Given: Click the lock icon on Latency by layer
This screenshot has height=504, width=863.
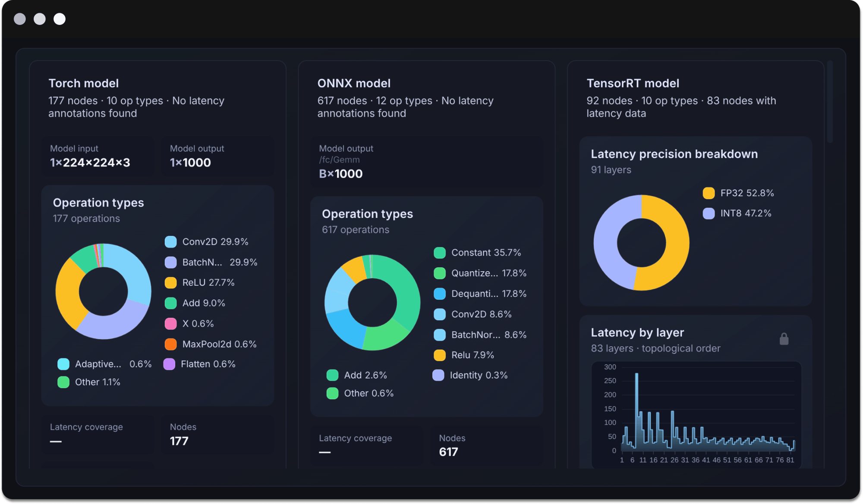Looking at the screenshot, I should 784,339.
